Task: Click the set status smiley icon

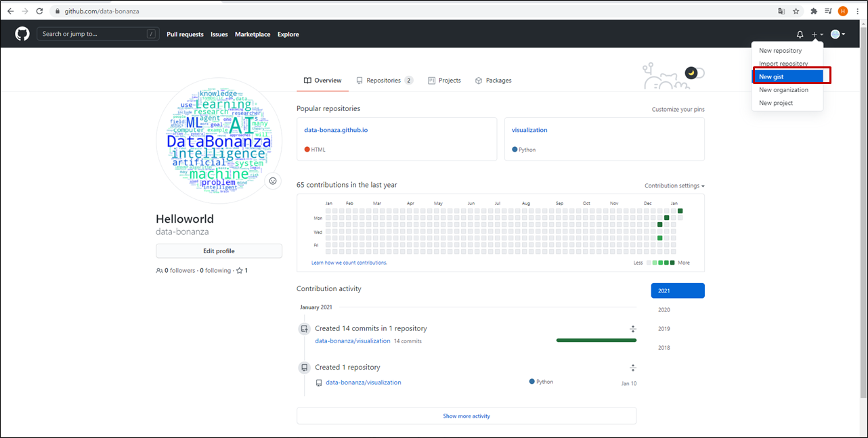Action: [273, 181]
